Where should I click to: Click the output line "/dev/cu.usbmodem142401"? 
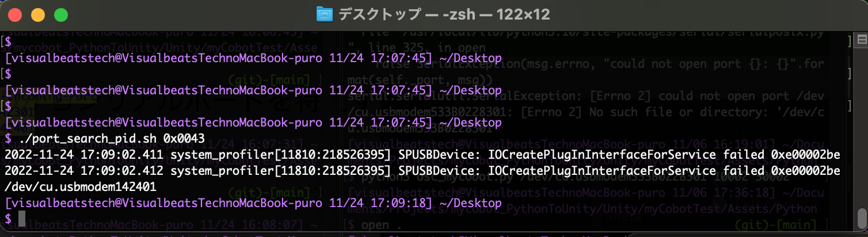pos(80,188)
